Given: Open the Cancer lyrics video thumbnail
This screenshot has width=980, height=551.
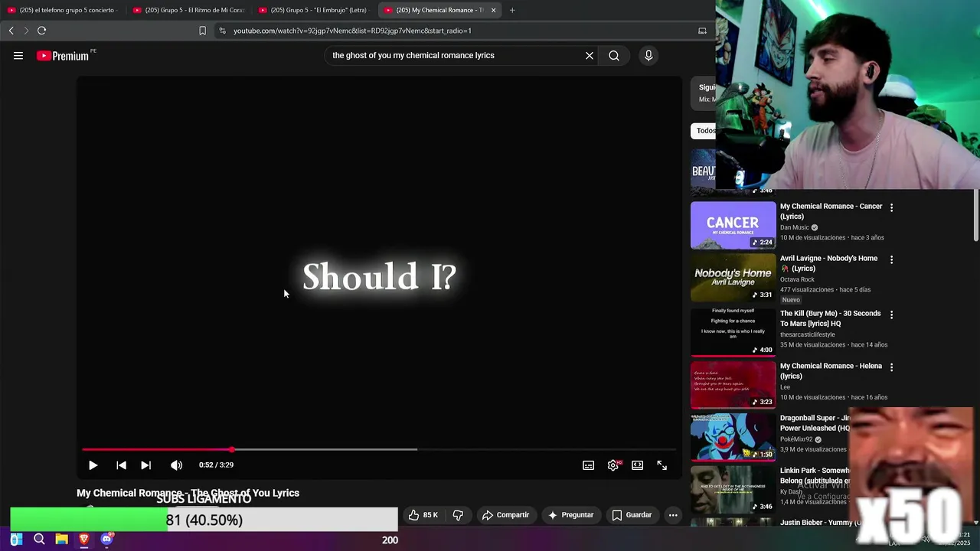Looking at the screenshot, I should click(733, 225).
